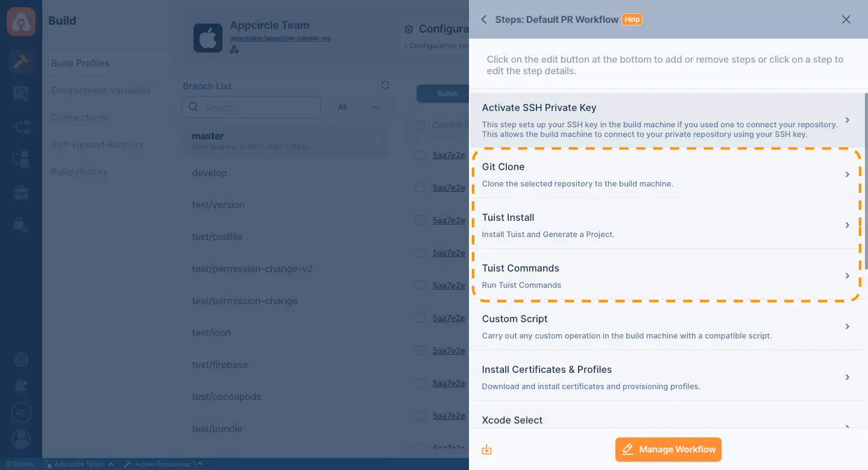
Task: Click the orange Help badge
Action: pos(632,19)
